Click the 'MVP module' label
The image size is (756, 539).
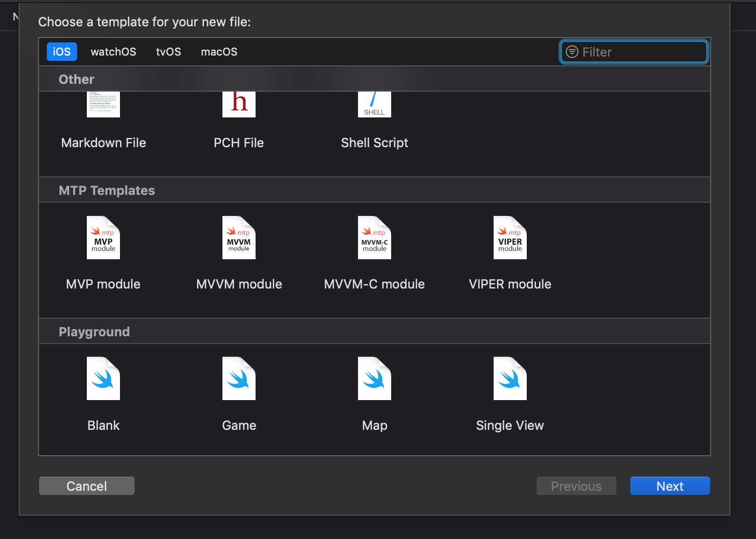click(x=103, y=284)
